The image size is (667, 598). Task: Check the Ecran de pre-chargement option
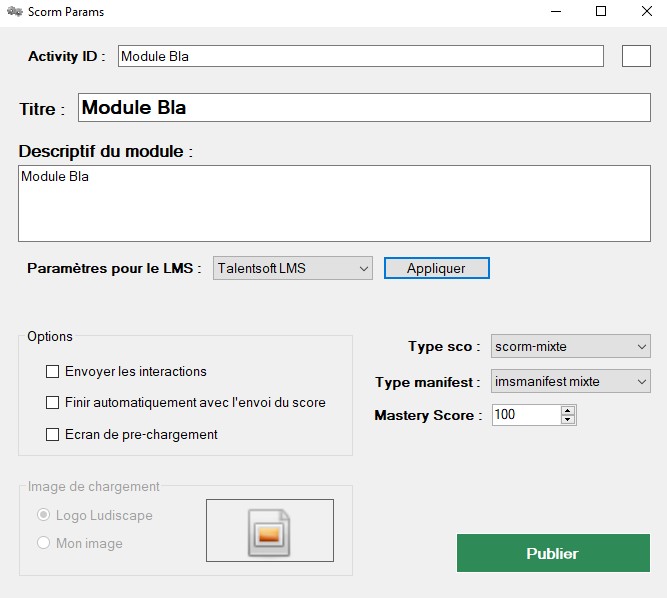click(x=53, y=434)
